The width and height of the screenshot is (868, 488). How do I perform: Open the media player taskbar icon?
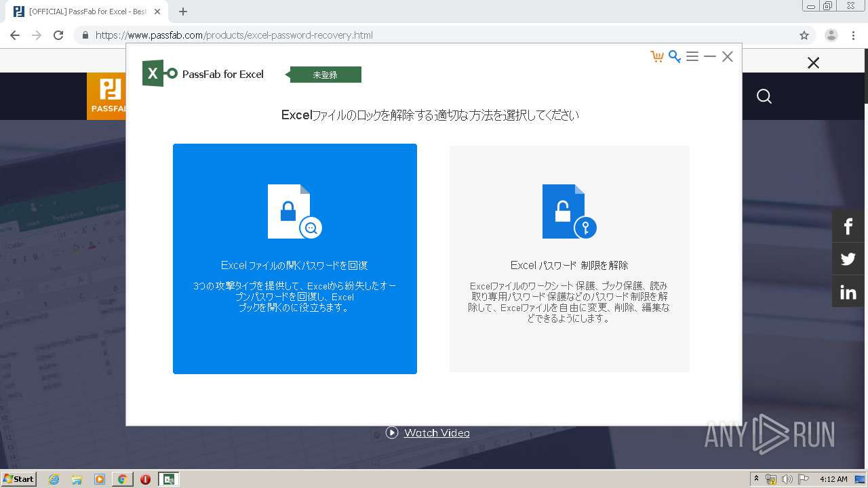100,479
